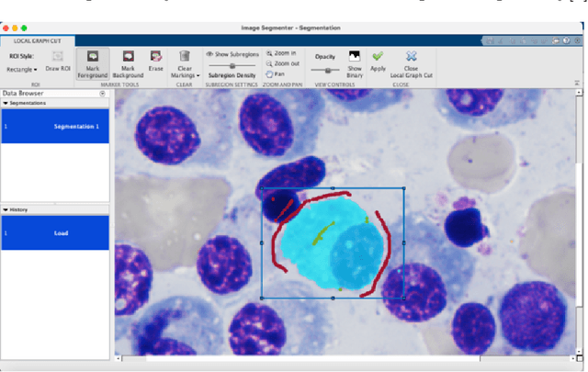Collapse the Segmentations section

(x=6, y=103)
